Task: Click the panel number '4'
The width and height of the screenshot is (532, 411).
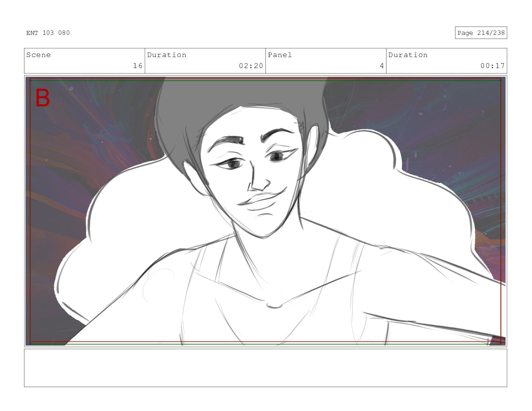Action: [382, 66]
